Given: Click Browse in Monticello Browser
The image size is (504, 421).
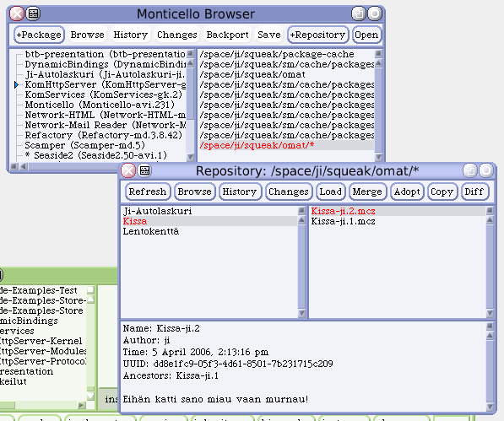Looking at the screenshot, I should point(88,35).
